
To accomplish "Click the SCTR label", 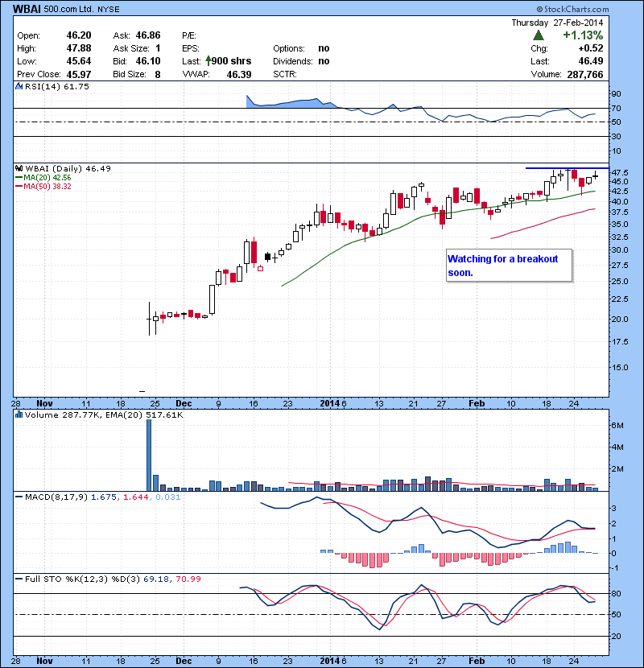I will point(285,74).
